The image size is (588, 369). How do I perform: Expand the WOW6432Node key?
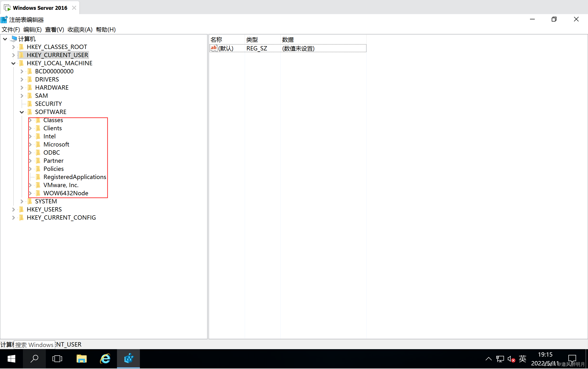click(30, 193)
